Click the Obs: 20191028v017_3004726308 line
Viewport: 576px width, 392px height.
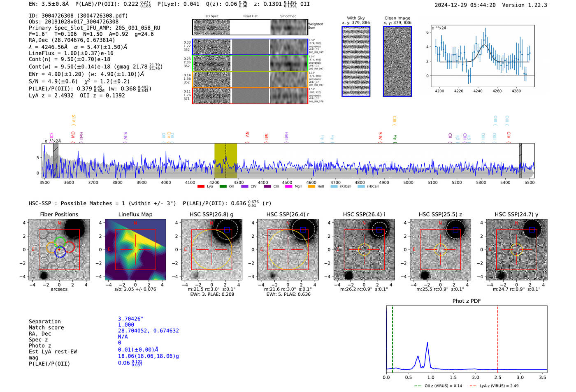[74, 22]
